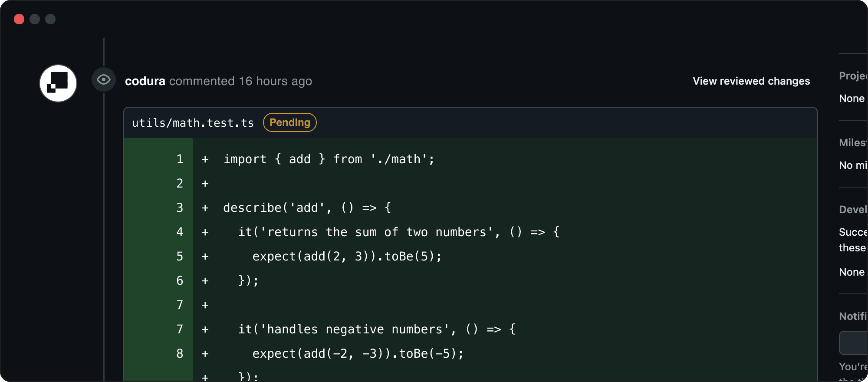The height and width of the screenshot is (382, 868).
Task: Click the eye review icon
Action: tap(104, 79)
